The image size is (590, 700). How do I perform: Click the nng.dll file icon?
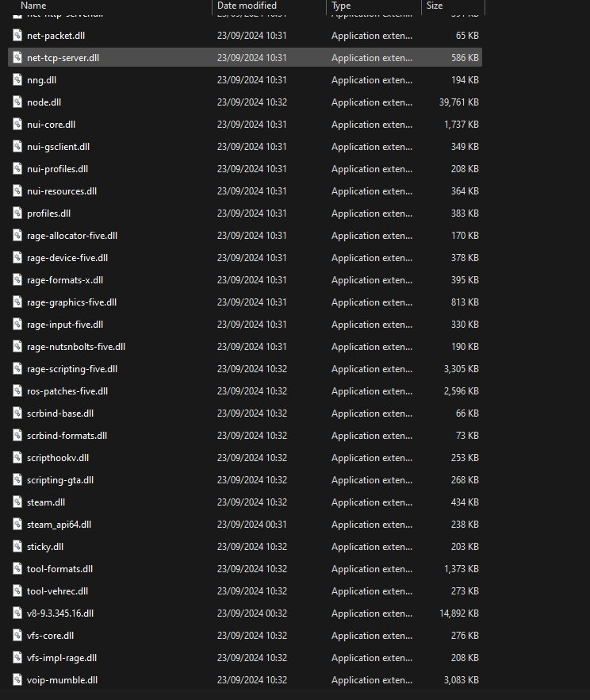[17, 80]
